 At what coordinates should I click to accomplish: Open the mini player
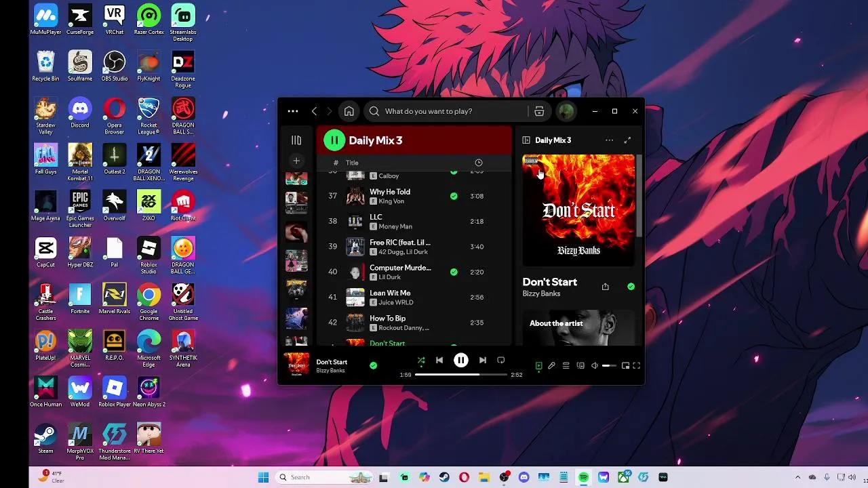pos(625,366)
